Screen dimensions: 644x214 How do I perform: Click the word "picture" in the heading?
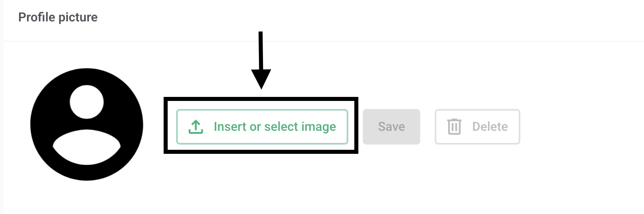78,17
